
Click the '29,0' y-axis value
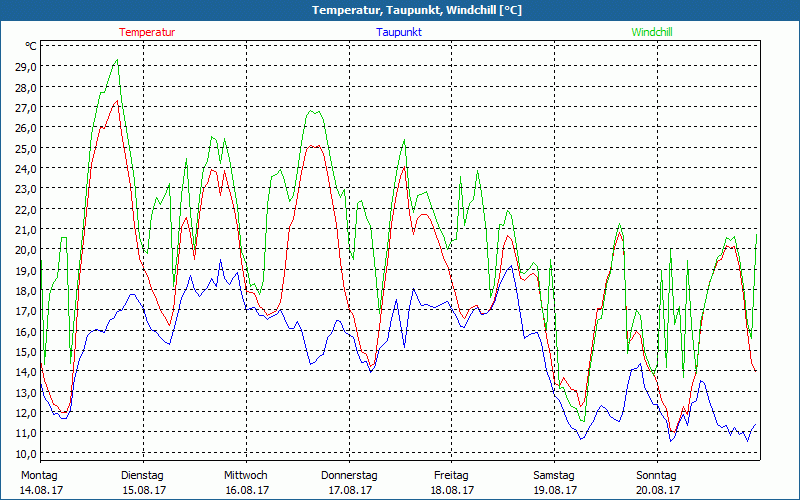[x=26, y=67]
